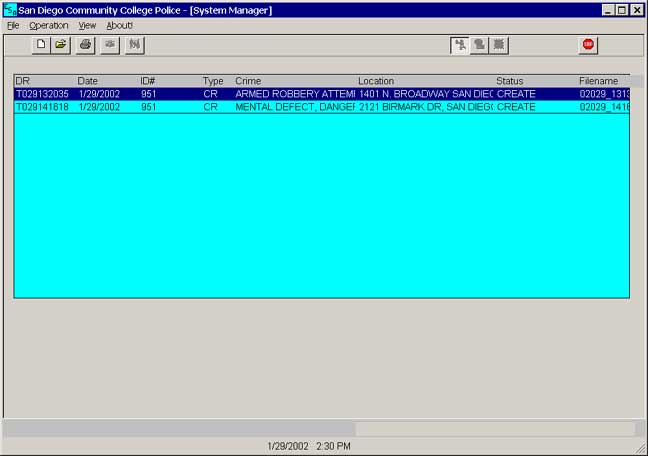Click the fifth left-toolbar icon beside the grayed one
This screenshot has width=648, height=456.
tap(134, 45)
